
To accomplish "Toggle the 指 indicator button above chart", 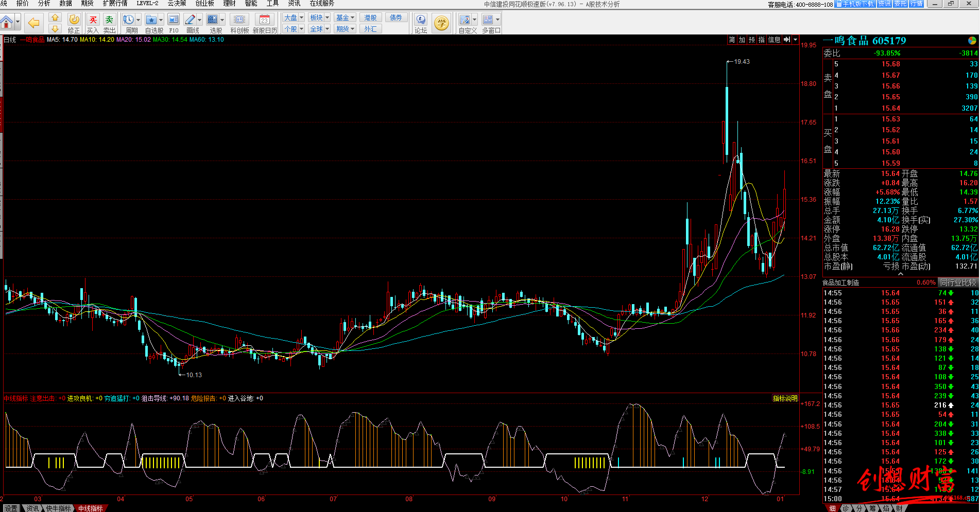I will coord(762,40).
